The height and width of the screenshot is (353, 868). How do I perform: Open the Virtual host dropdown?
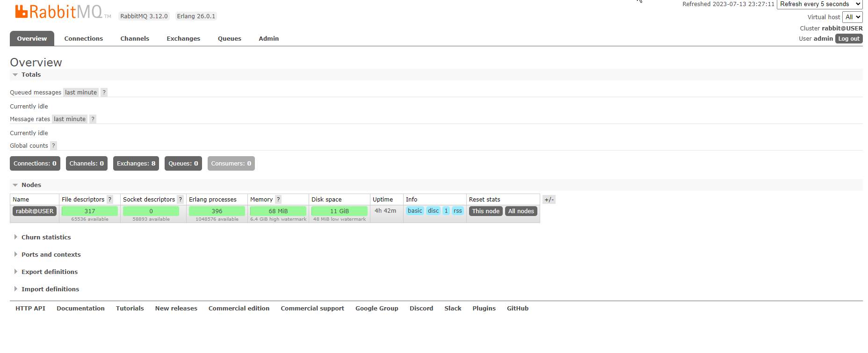pyautogui.click(x=853, y=17)
